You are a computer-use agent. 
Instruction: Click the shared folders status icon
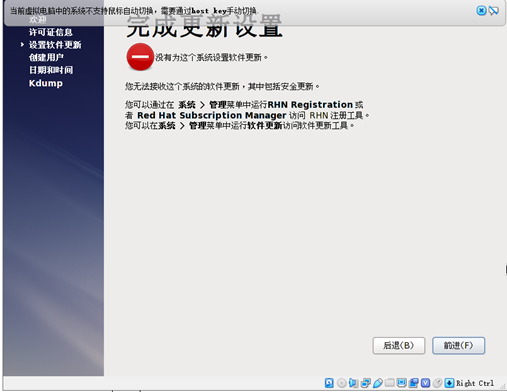390,382
